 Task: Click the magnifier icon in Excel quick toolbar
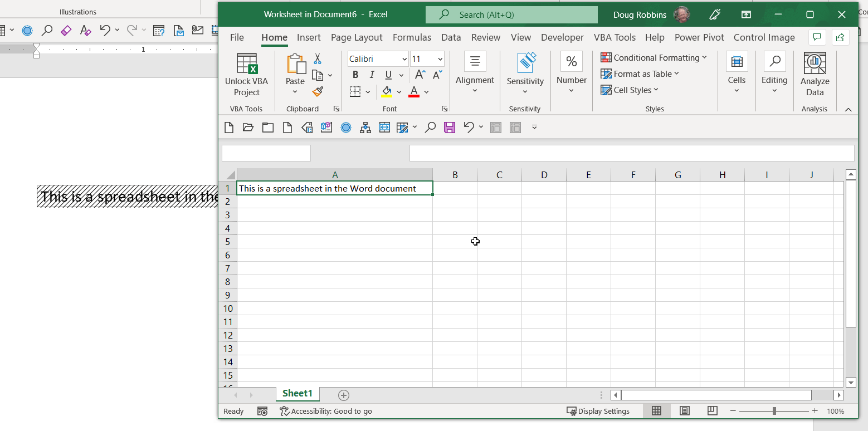point(430,128)
